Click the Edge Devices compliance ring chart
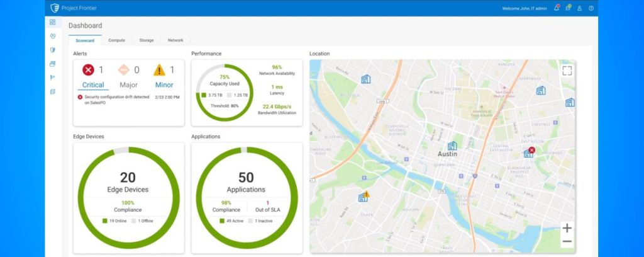 (128, 196)
